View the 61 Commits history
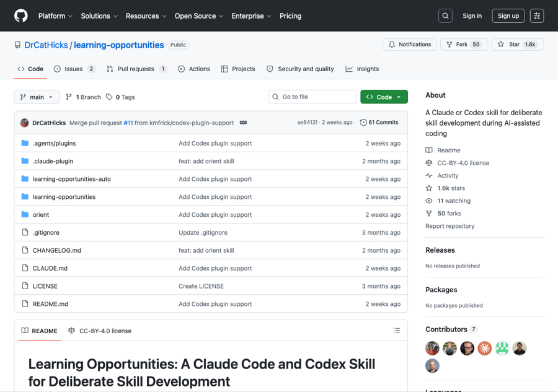558x392 pixels. [x=379, y=122]
